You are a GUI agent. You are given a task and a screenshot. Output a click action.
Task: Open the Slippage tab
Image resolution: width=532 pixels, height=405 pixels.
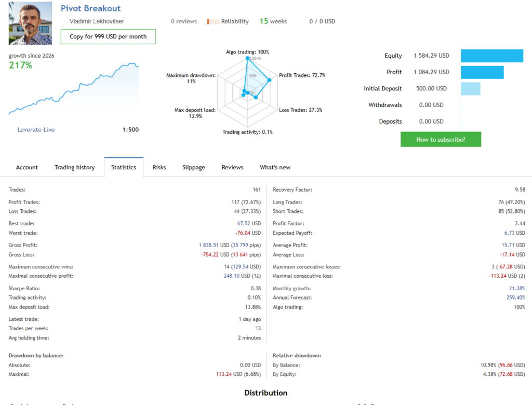[194, 167]
